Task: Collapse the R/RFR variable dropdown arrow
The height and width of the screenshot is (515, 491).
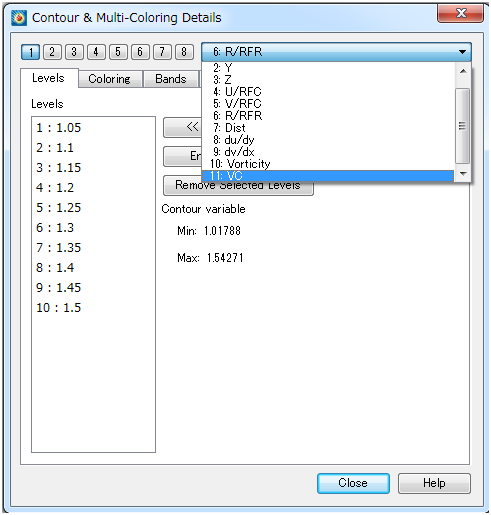Action: [x=462, y=52]
